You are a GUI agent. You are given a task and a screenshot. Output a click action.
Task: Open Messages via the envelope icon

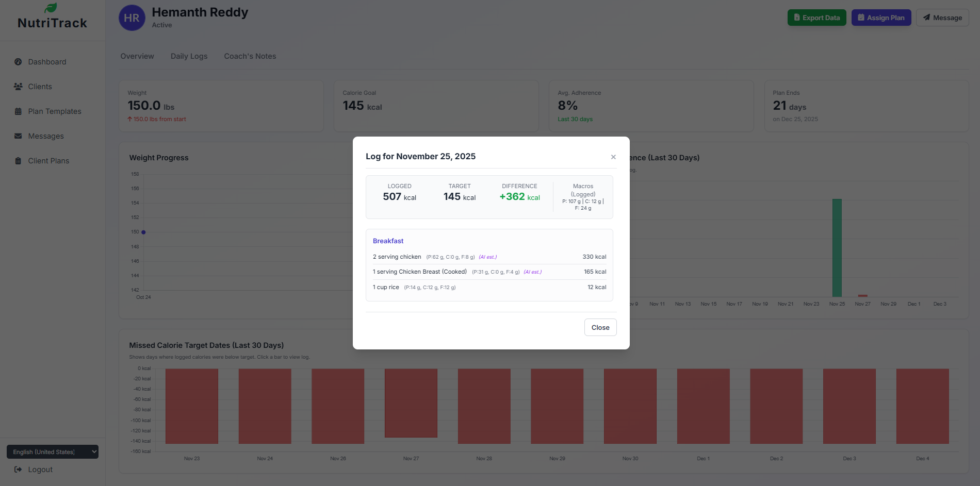tap(18, 136)
